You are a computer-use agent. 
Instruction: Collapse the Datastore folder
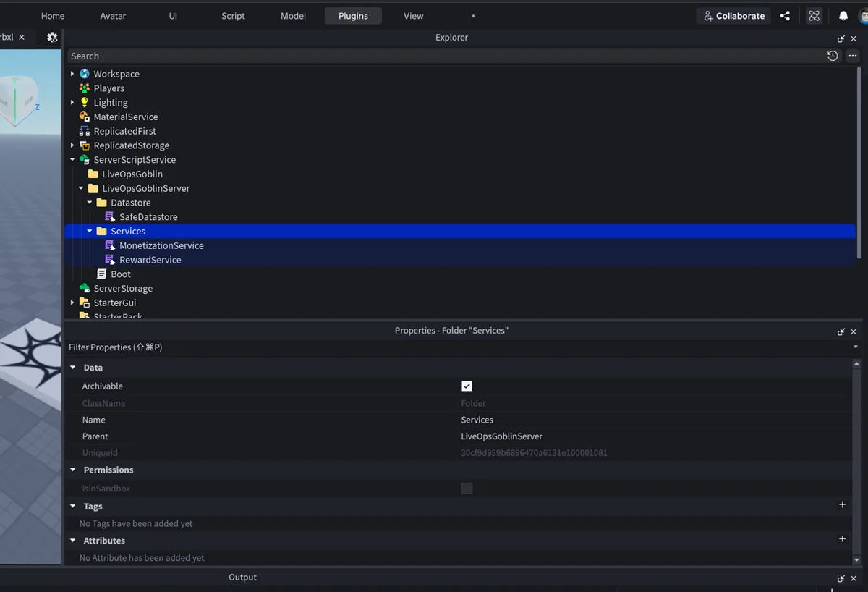pos(90,203)
